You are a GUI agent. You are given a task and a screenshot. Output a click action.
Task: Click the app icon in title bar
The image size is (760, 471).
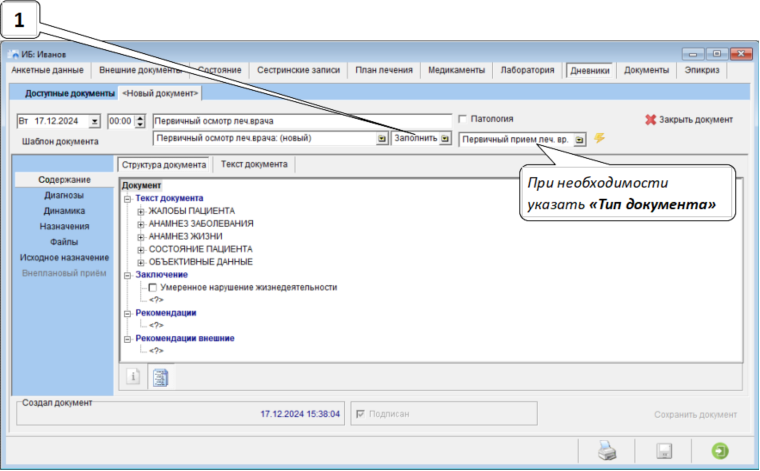coord(13,55)
